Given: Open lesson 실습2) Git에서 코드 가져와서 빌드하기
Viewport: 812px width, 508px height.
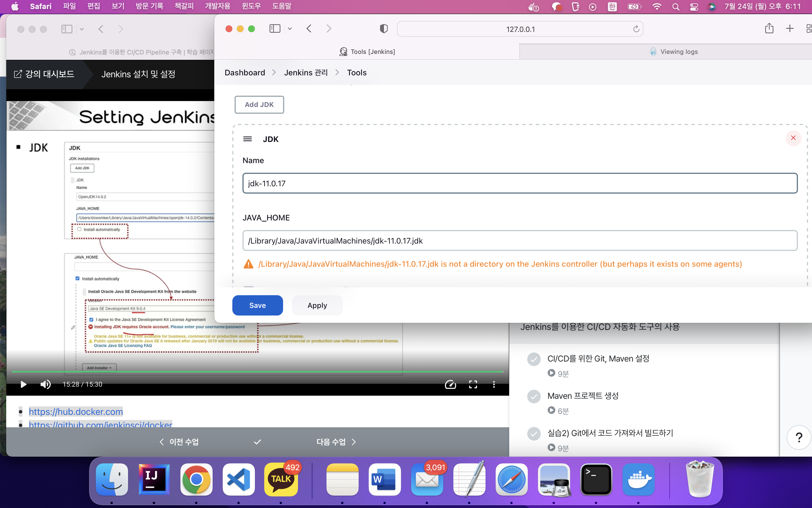Looking at the screenshot, I should [x=610, y=433].
